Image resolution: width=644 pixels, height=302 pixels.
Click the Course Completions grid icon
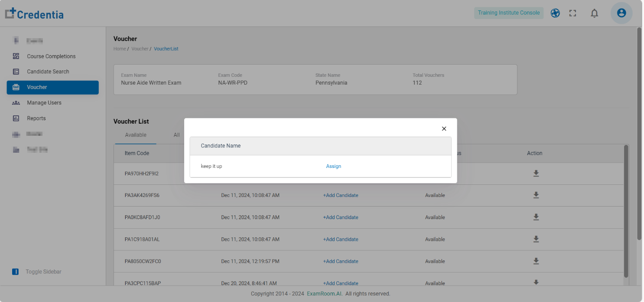click(x=16, y=56)
